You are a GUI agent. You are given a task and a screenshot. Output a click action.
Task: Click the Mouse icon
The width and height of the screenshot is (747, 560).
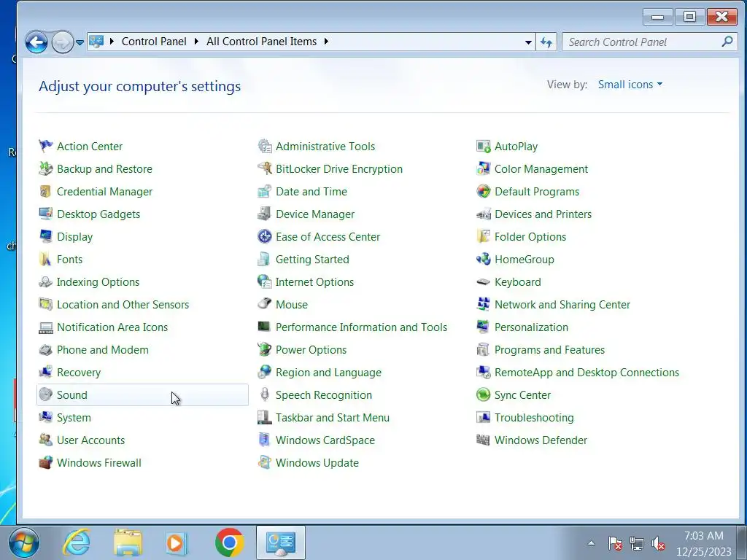click(264, 304)
